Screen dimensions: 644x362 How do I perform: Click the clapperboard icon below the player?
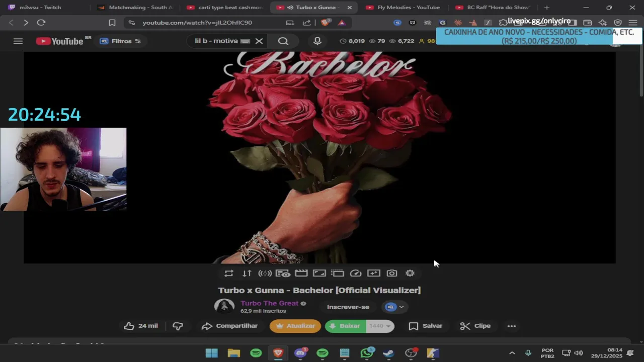click(301, 273)
